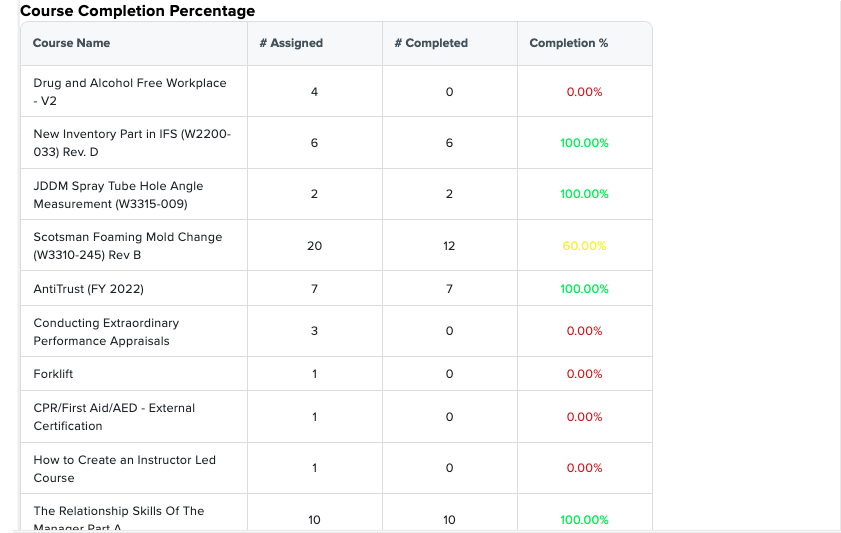841x533 pixels.
Task: Select the AntiTrust (FY 2022) course
Action: [x=88, y=289]
